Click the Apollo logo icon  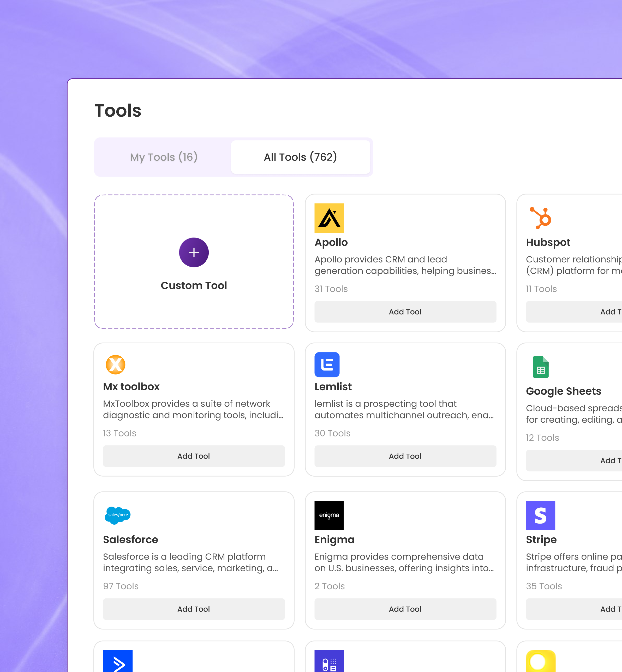coord(329,218)
